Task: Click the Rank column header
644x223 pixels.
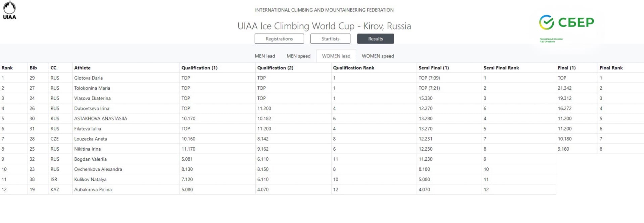Action: [x=7, y=68]
